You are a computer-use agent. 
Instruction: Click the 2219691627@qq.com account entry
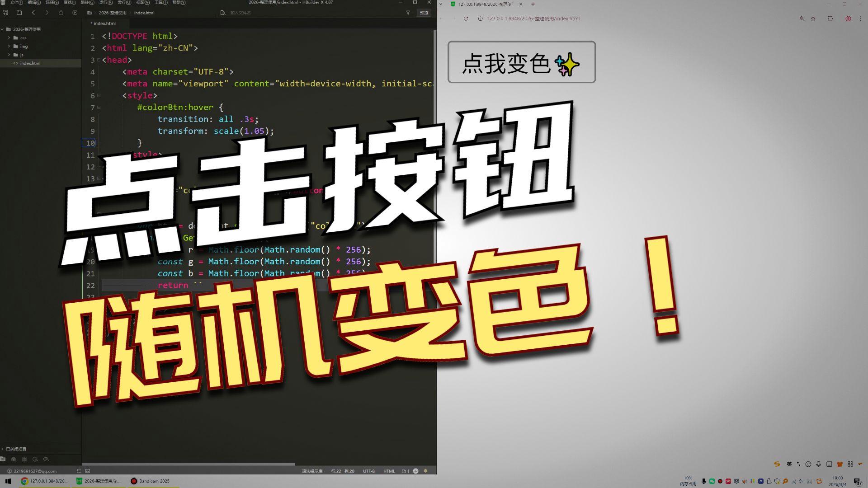tap(32, 471)
